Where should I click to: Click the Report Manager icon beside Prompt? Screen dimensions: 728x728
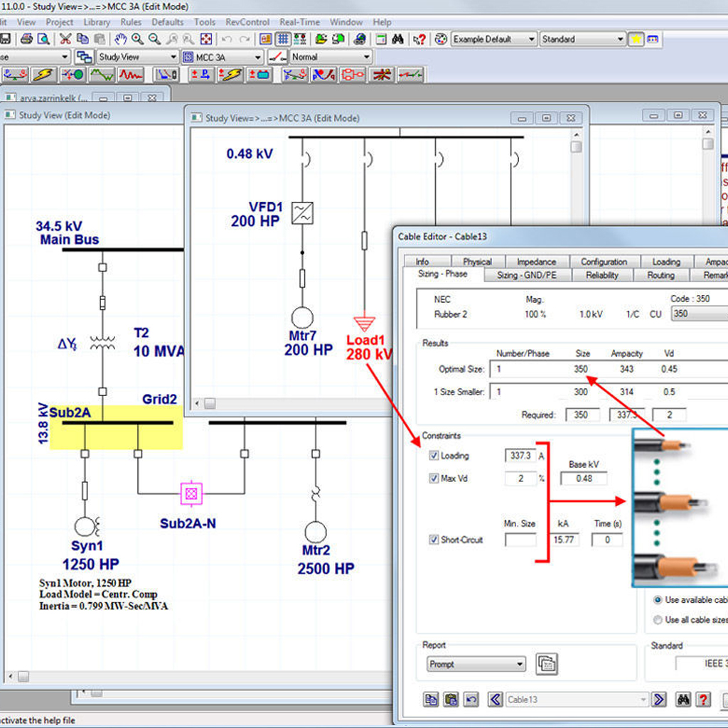coord(546,664)
